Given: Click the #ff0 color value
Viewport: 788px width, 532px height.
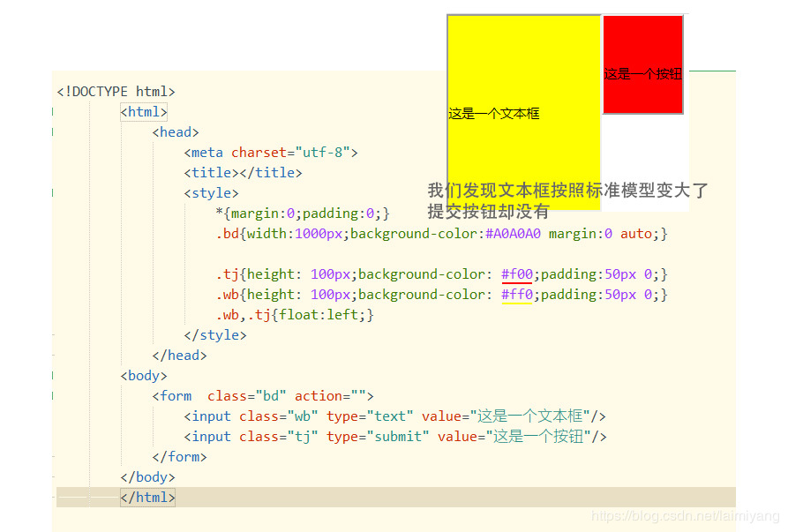Looking at the screenshot, I should [516, 295].
